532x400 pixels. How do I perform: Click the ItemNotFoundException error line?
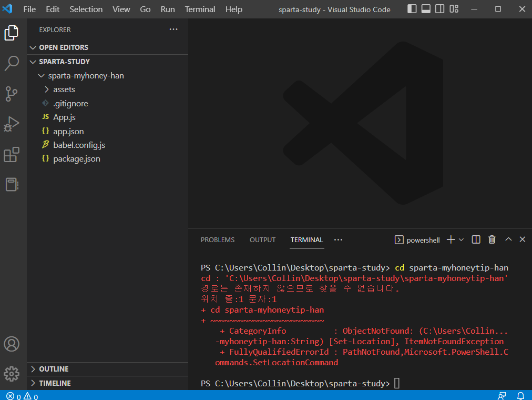pos(359,342)
